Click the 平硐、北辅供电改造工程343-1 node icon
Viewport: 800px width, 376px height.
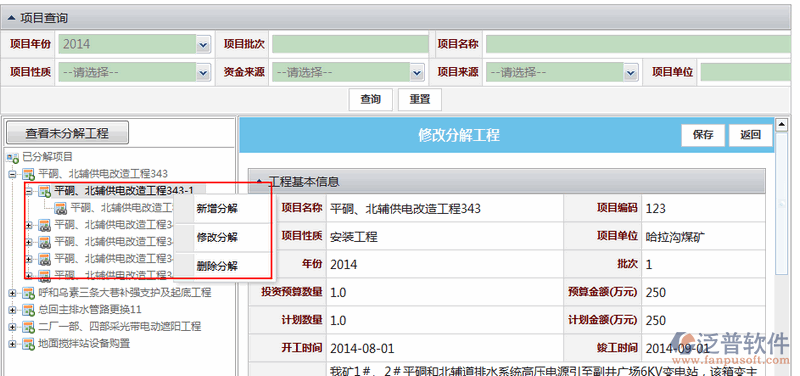coord(44,191)
